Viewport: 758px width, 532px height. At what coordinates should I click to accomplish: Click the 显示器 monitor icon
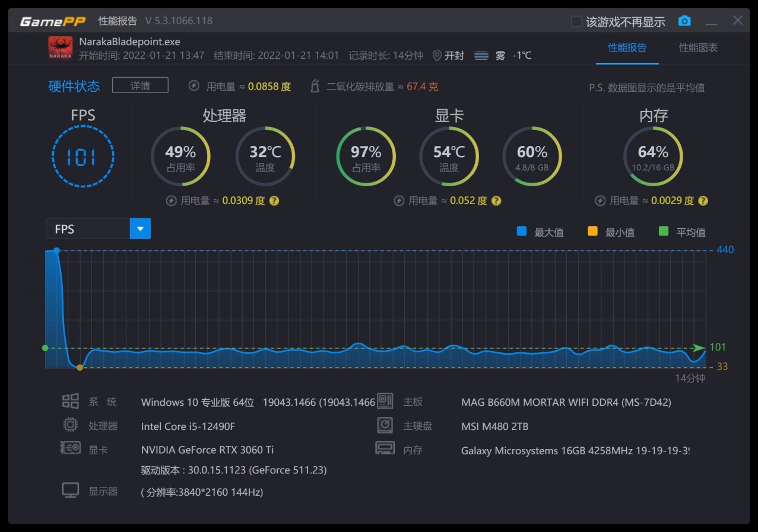coord(70,490)
